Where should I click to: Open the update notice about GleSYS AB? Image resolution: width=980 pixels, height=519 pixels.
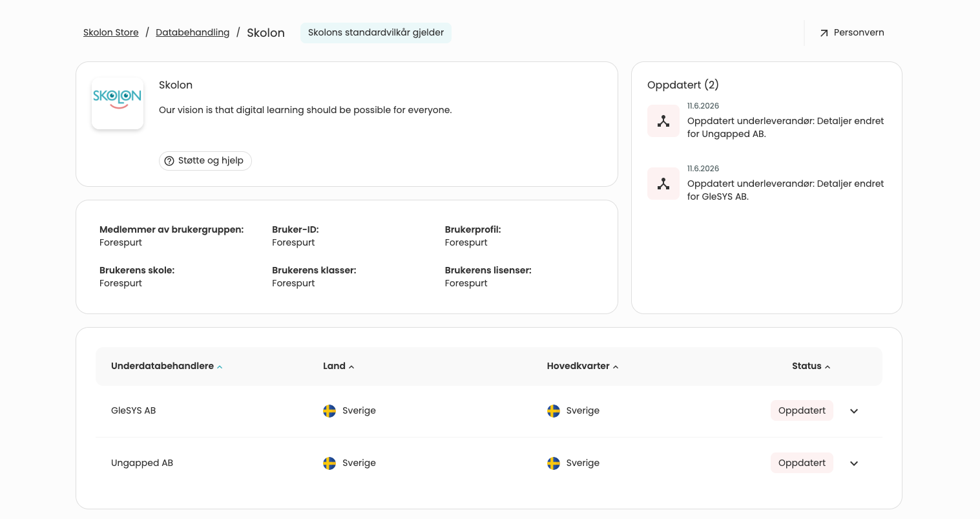[786, 190]
